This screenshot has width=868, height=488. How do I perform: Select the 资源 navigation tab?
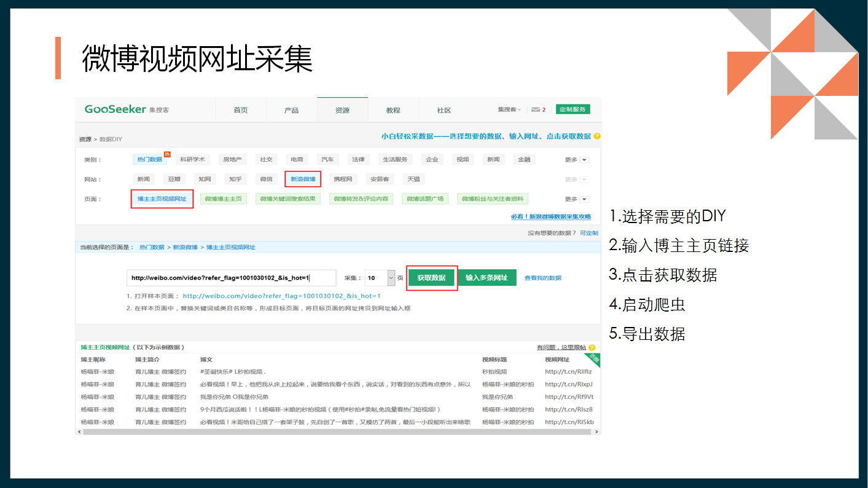[x=342, y=110]
